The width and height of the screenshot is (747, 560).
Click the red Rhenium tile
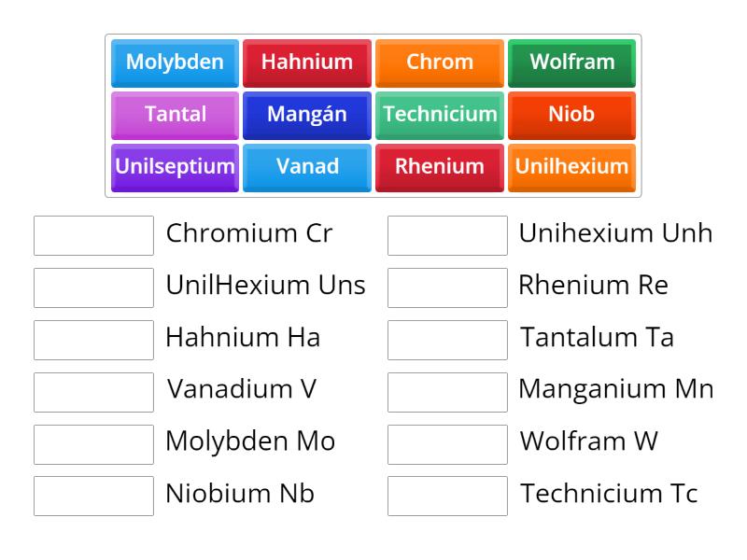coord(440,167)
